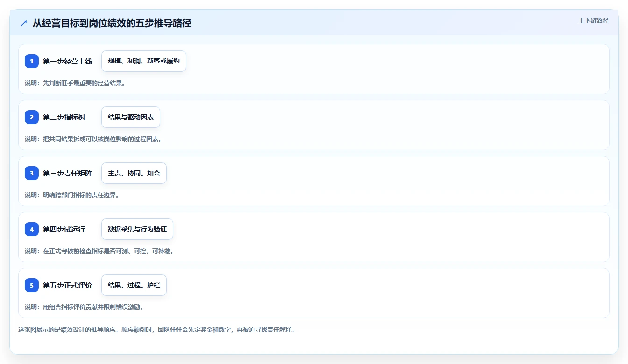
Task: Click the 第一步经营主线 step label
Action: click(x=67, y=61)
